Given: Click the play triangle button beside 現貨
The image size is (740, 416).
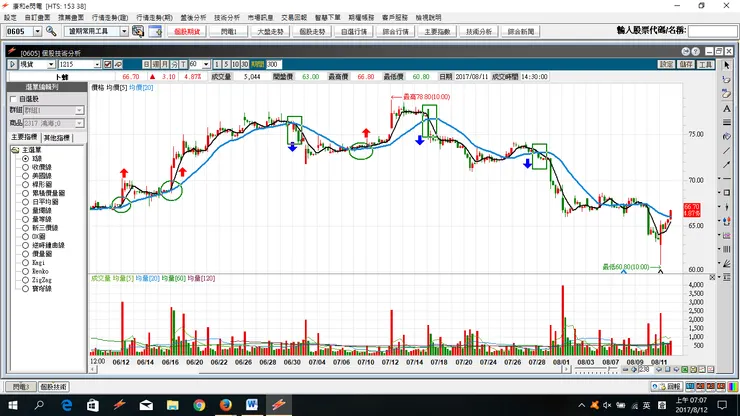Looking at the screenshot, I should coord(12,64).
